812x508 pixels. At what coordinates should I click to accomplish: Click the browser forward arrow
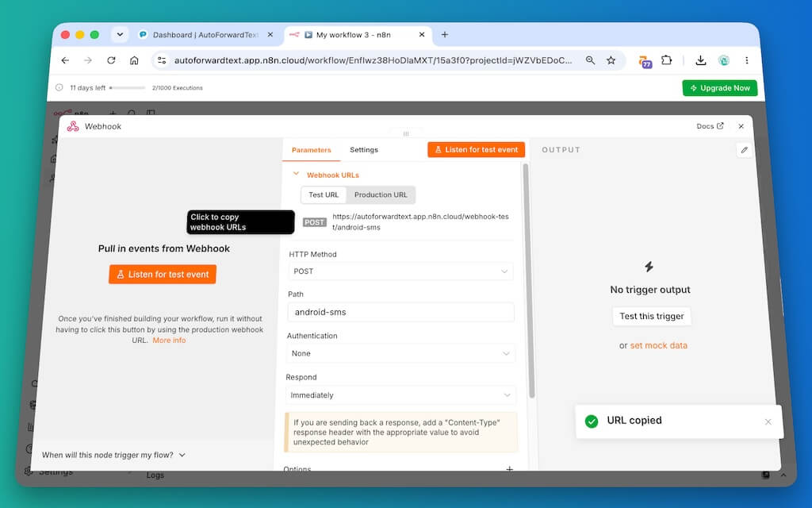pos(88,60)
